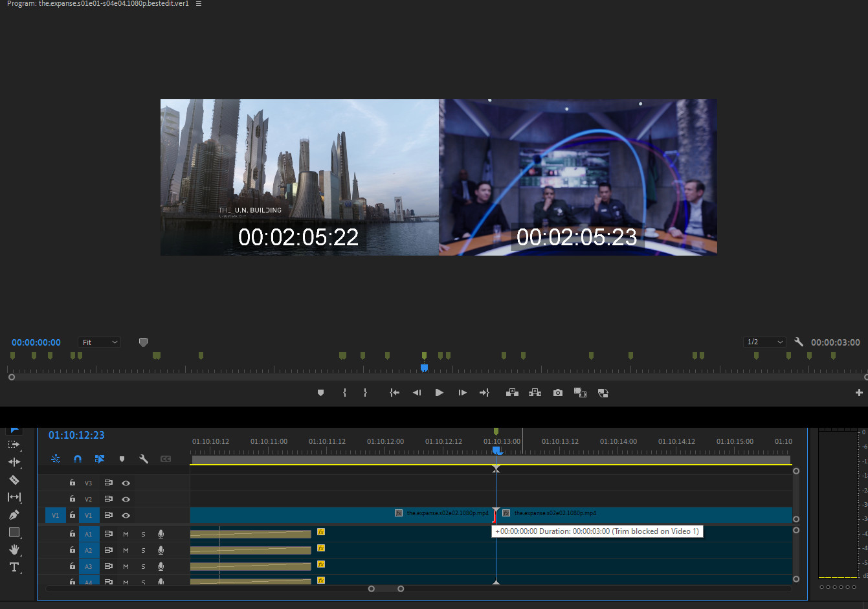Click the timeline horizontal zoom scrollbar

click(386, 588)
